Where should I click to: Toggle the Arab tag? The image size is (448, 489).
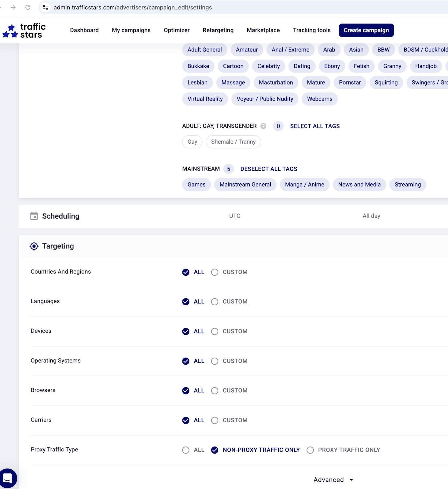pos(329,50)
